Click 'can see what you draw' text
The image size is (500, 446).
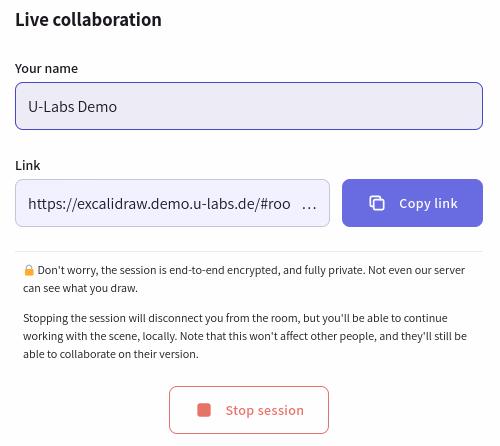80,288
